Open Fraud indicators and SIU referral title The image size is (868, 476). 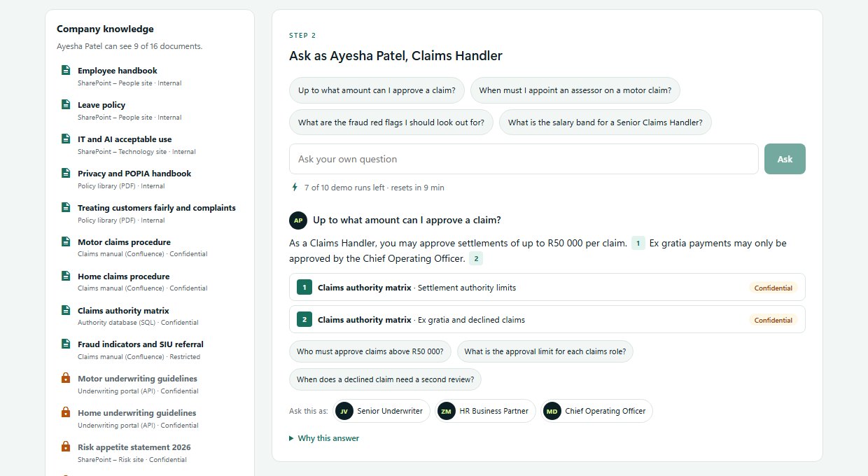(141, 344)
